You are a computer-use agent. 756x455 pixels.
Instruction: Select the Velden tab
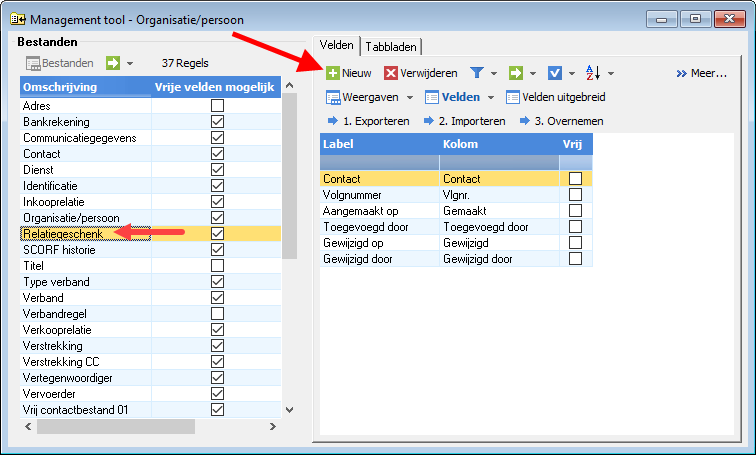point(337,45)
